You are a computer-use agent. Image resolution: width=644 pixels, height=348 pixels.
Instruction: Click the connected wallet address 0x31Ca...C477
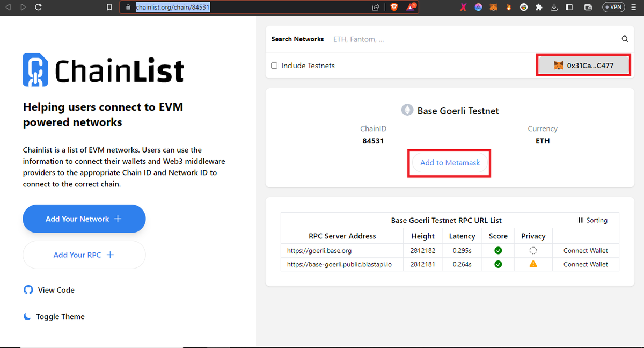pyautogui.click(x=583, y=64)
